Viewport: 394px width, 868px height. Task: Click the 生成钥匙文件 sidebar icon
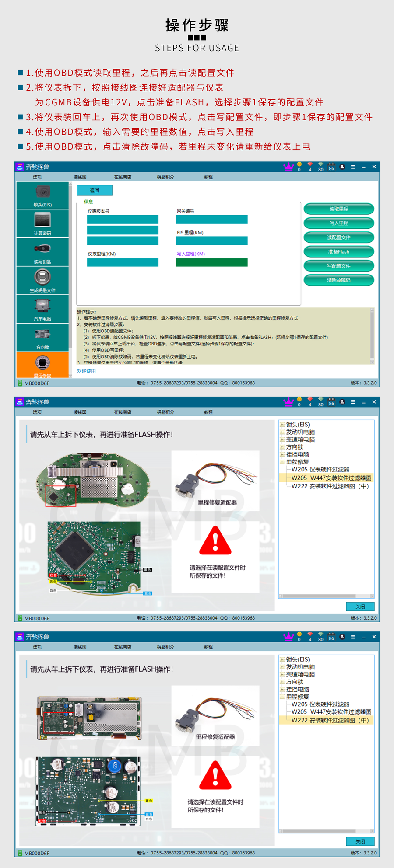42,280
